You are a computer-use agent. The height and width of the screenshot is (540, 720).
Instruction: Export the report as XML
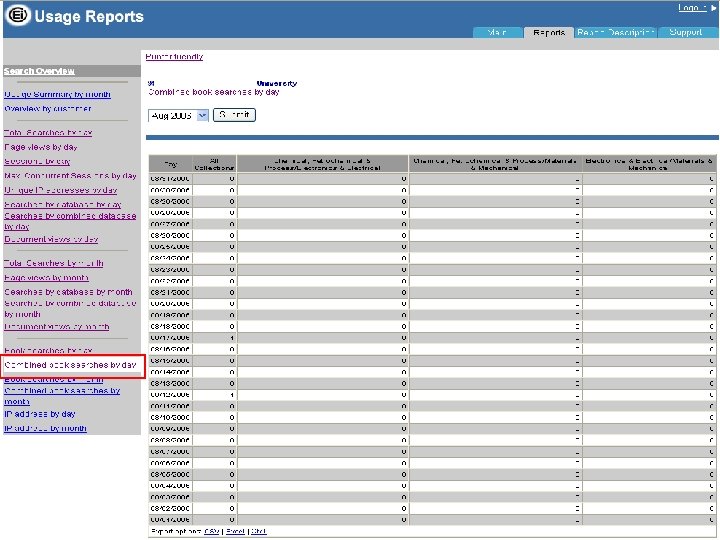(x=259, y=531)
